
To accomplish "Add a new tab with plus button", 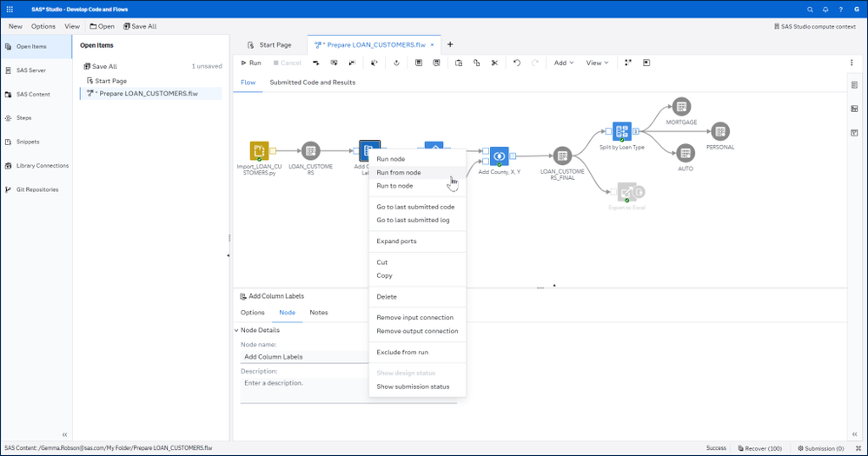I will click(450, 44).
